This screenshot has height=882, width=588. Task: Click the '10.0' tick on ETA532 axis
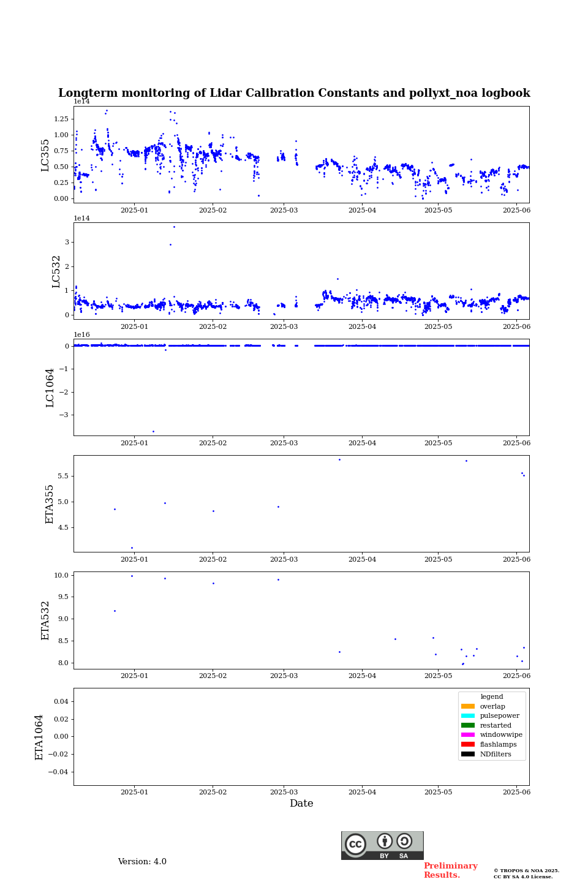click(62, 575)
